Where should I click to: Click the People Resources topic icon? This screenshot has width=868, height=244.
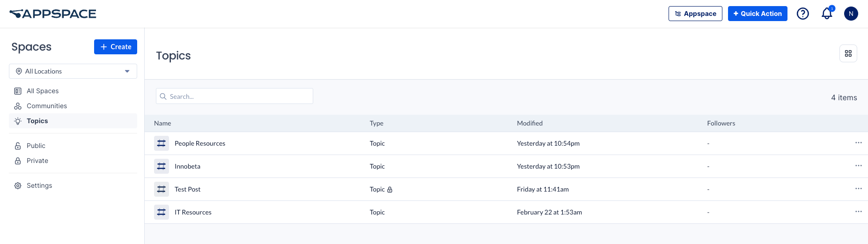click(x=162, y=143)
